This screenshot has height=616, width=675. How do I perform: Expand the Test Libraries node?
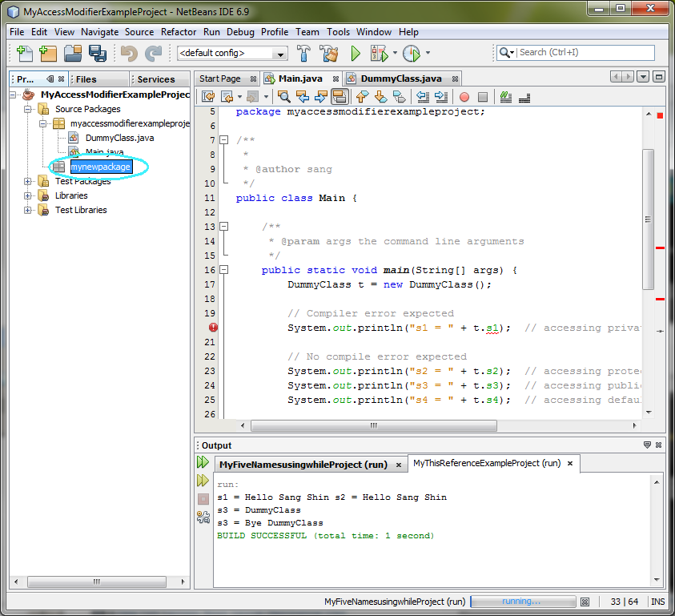coord(27,210)
